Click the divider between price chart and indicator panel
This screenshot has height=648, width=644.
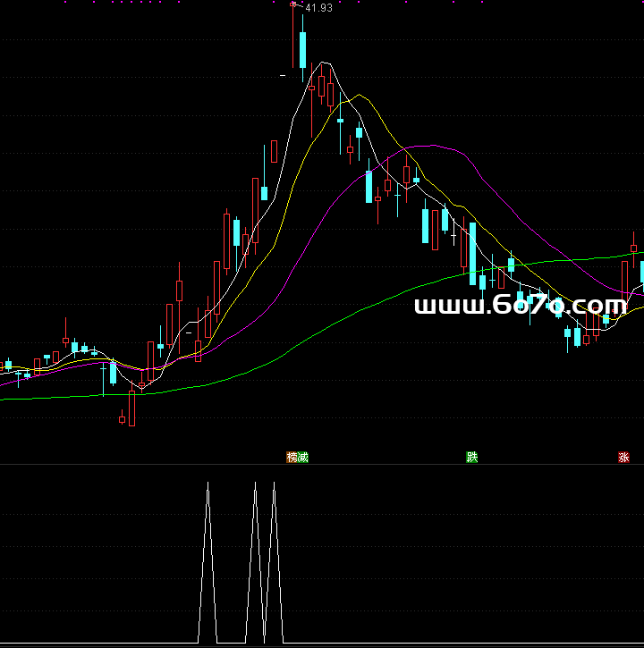(322, 464)
